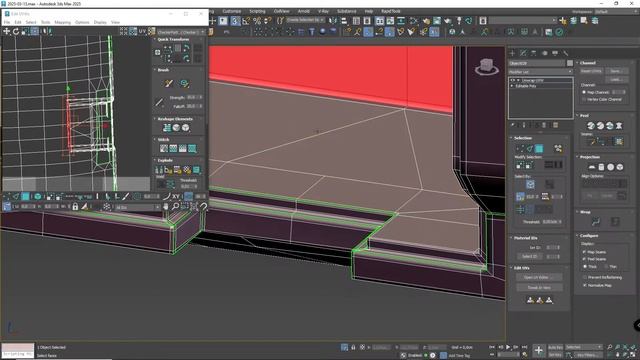Click the Modify tab in command panel

pos(523,53)
